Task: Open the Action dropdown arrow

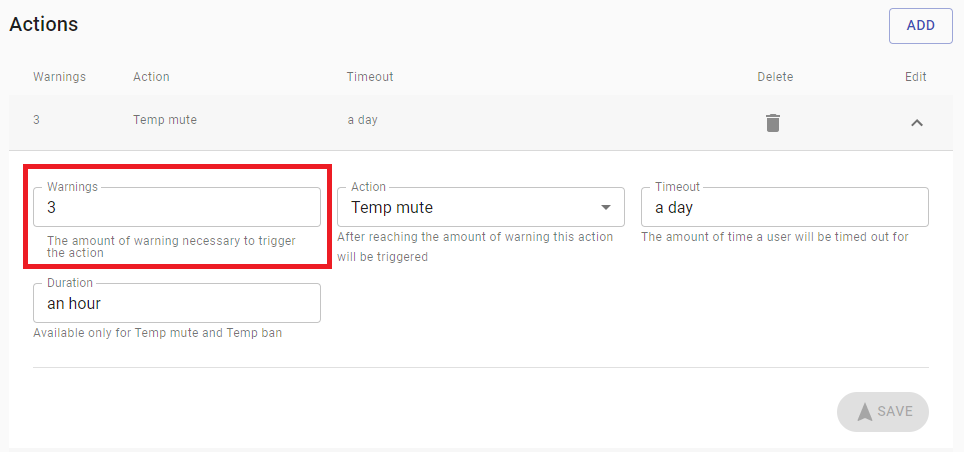Action: point(606,207)
